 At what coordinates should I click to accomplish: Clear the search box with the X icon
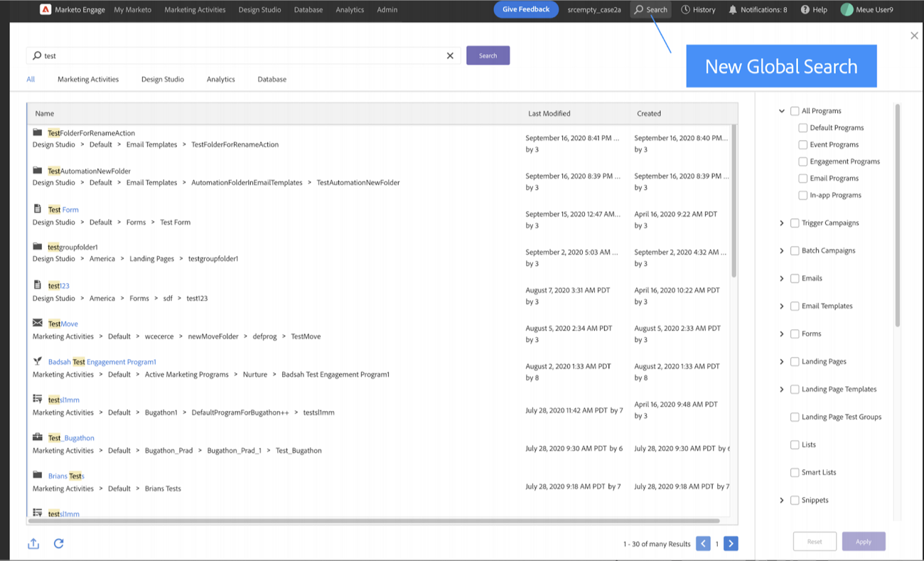coord(449,55)
